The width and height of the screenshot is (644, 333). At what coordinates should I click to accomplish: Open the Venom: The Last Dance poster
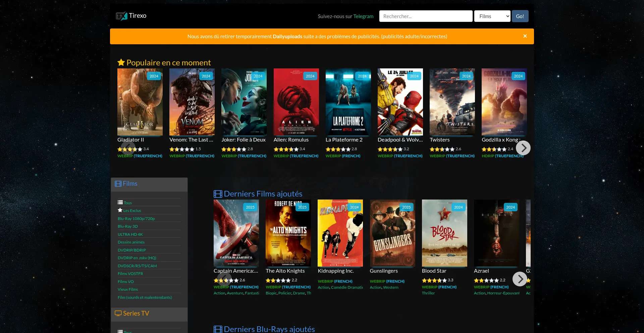(192, 102)
